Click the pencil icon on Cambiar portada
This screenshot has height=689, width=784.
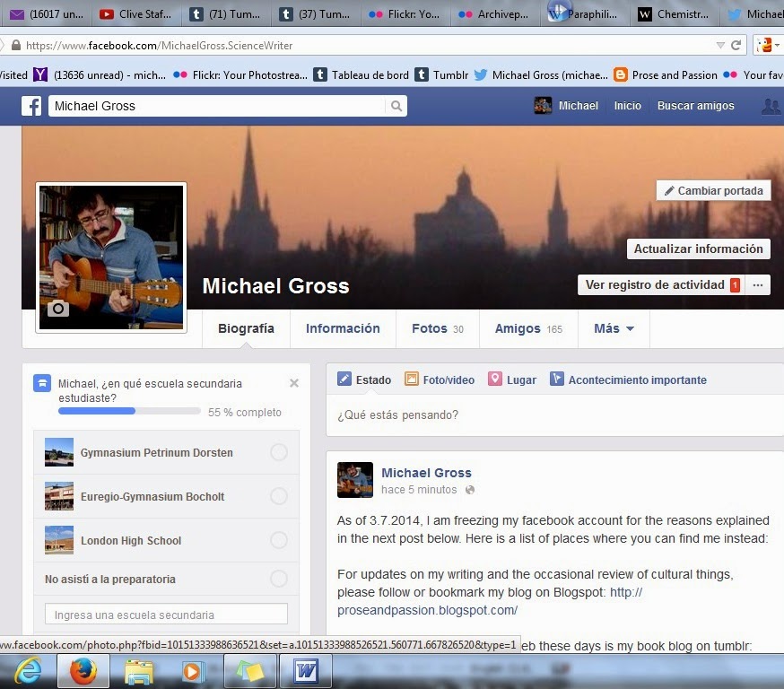pyautogui.click(x=669, y=190)
